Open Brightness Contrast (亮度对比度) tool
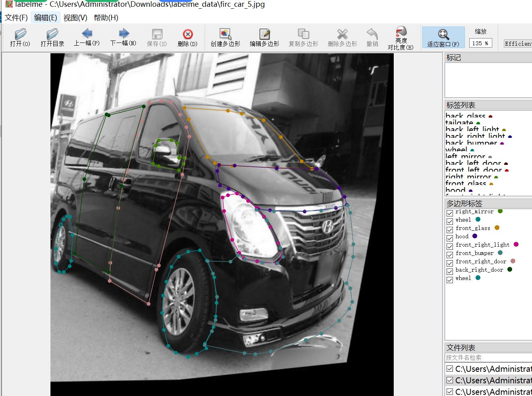Viewport: 532px width, 396px height. point(400,38)
